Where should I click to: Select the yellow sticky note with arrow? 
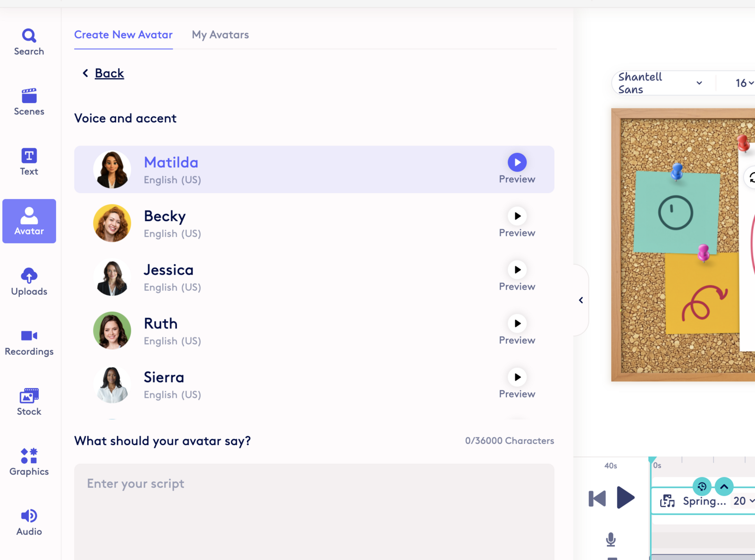point(702,293)
